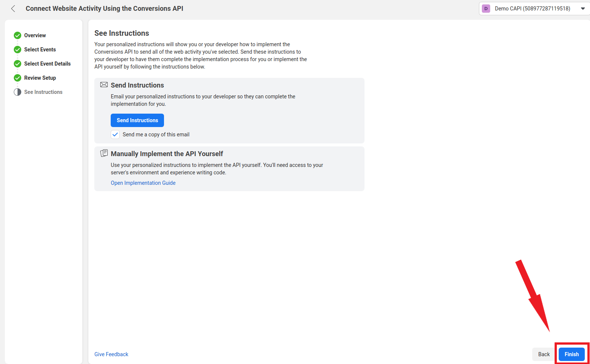Go to the Select Events step
Viewport: 590px width, 364px height.
pyautogui.click(x=40, y=50)
